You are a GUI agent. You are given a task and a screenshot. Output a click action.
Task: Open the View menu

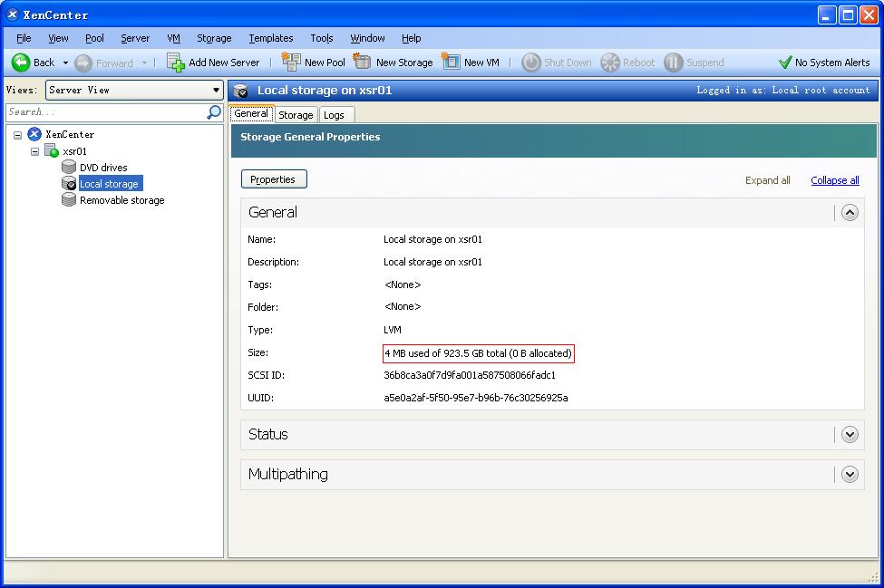click(x=58, y=38)
